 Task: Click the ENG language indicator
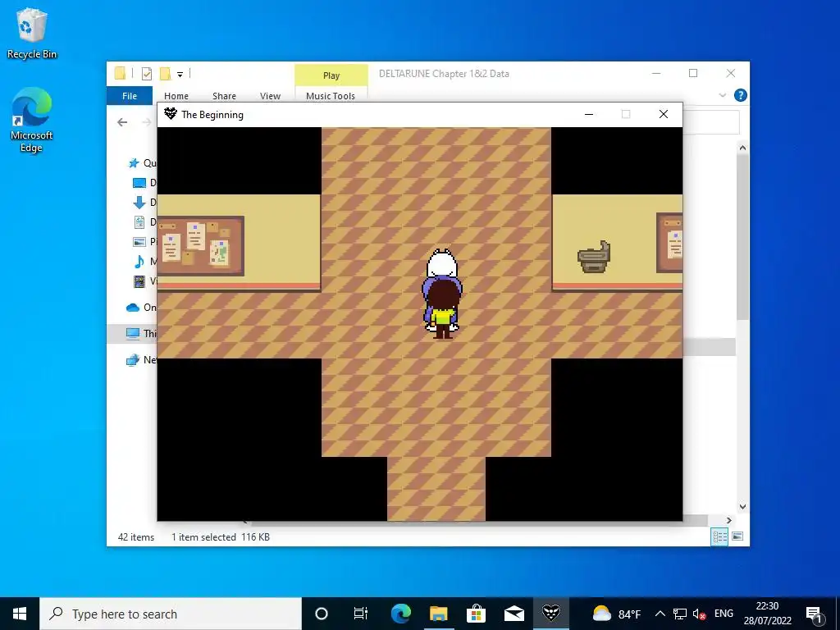point(724,614)
